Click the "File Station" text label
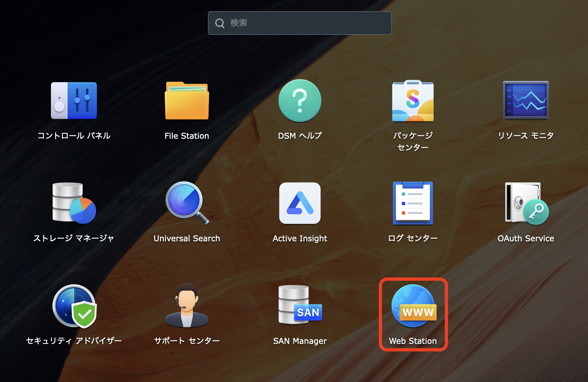The image size is (588, 382). pos(187,136)
